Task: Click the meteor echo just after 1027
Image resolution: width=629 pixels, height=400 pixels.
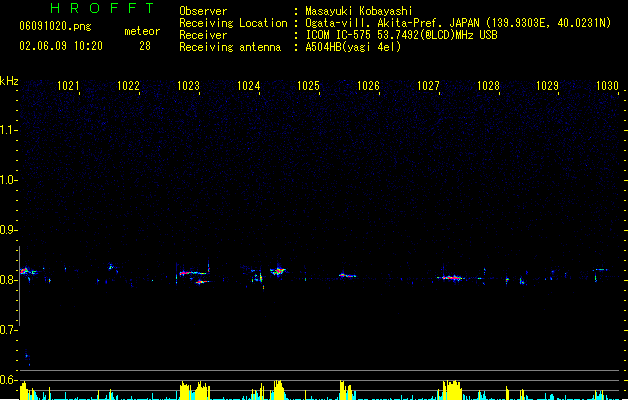Action: coord(451,278)
